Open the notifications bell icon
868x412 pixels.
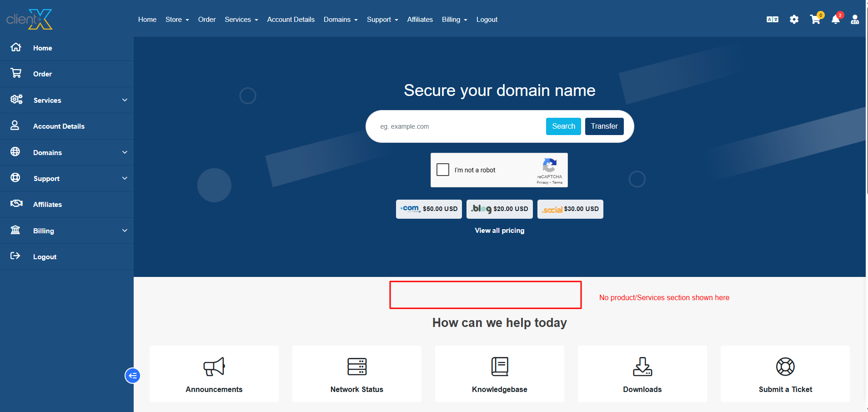click(x=836, y=20)
